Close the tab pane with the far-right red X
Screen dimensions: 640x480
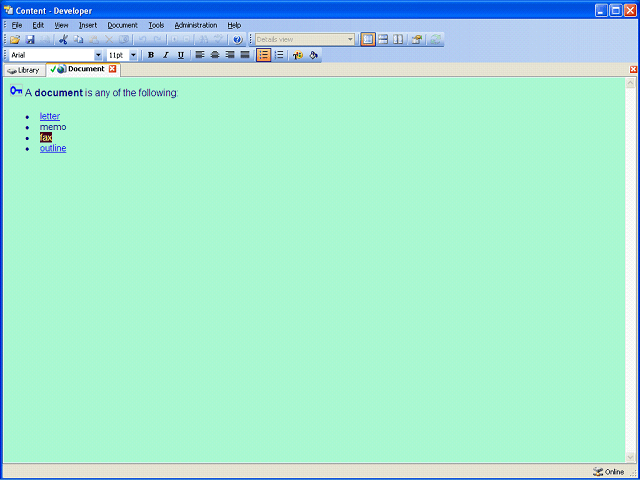coord(633,69)
